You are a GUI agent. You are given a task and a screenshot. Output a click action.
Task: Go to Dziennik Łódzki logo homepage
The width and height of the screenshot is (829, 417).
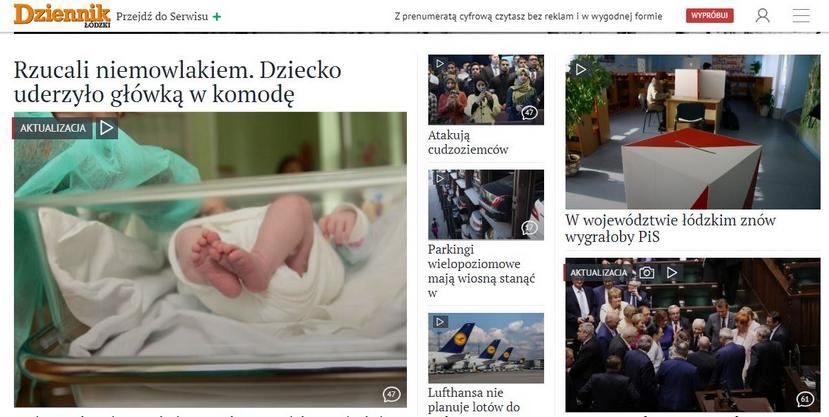[62, 15]
